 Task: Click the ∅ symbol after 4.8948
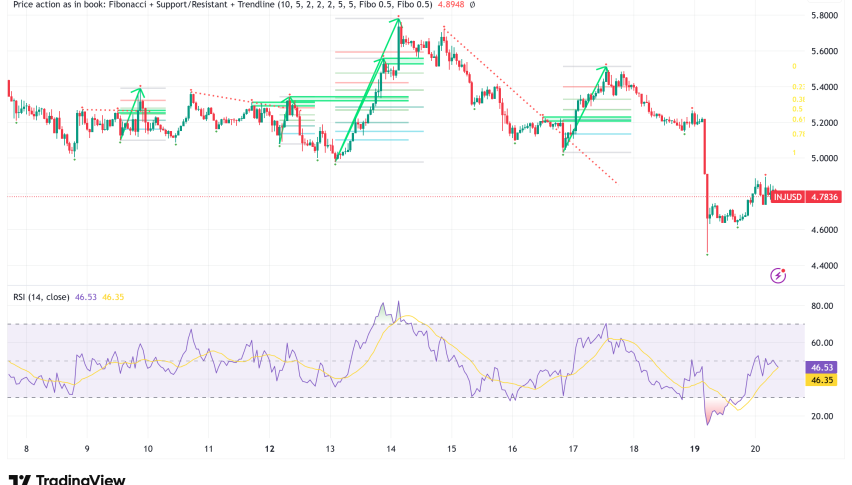tap(472, 5)
